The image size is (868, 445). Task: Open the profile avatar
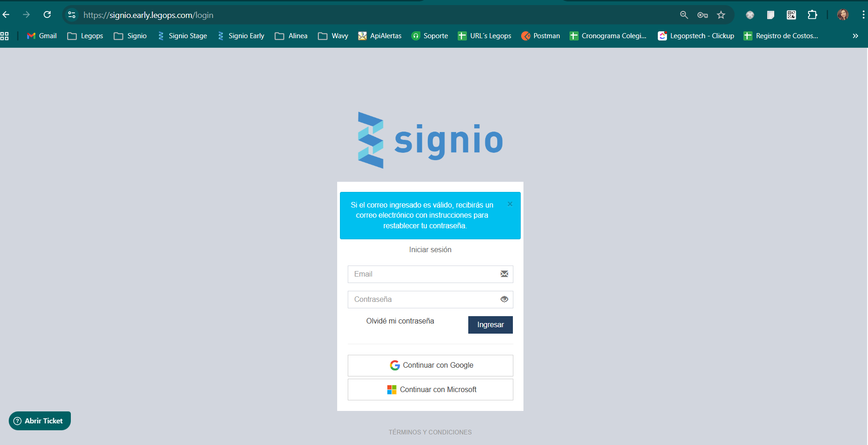click(x=843, y=15)
